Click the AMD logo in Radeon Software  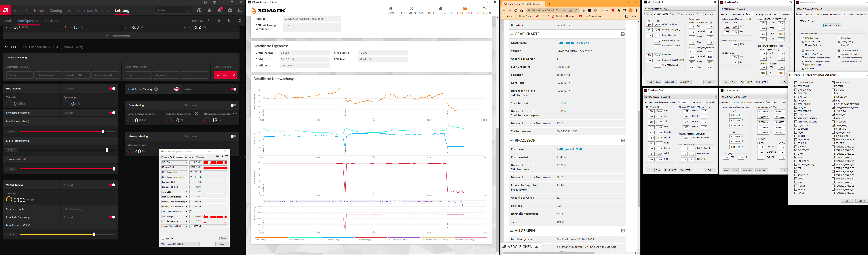click(x=5, y=10)
